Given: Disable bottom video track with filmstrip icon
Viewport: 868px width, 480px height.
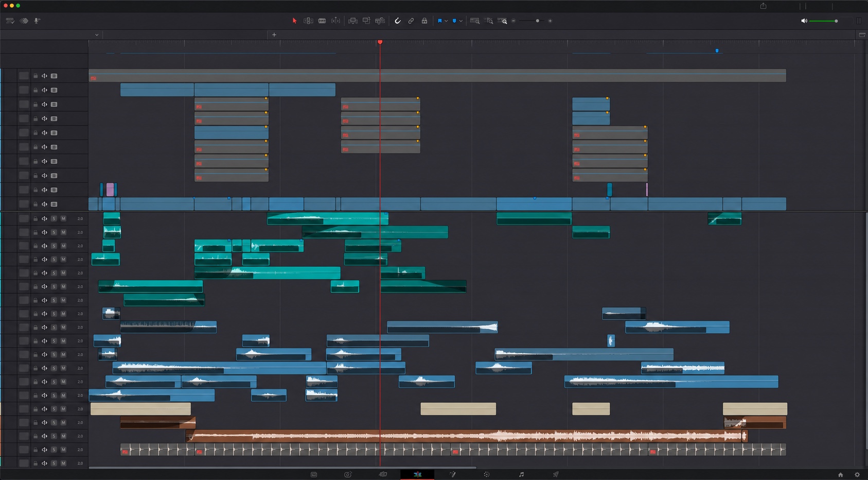Looking at the screenshot, I should 54,204.
